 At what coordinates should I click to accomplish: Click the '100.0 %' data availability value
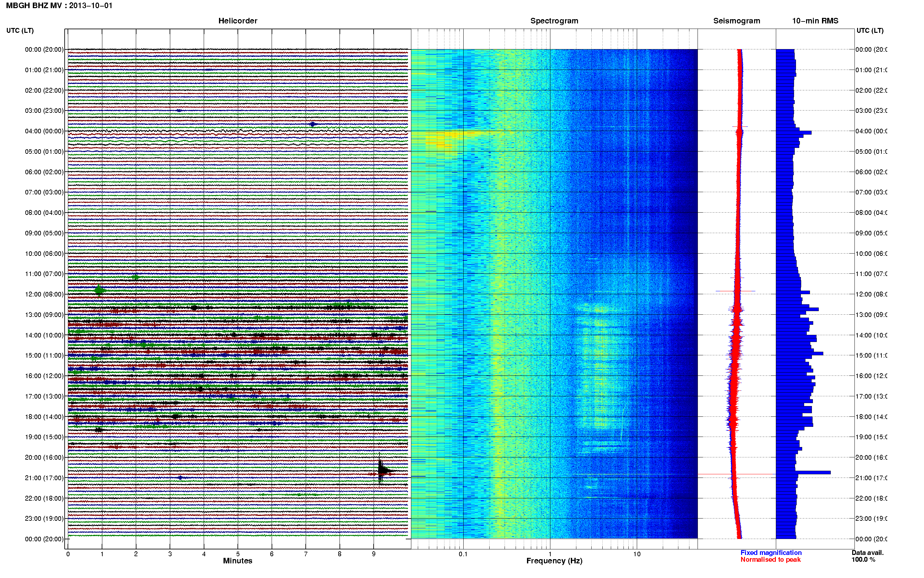coord(863,560)
